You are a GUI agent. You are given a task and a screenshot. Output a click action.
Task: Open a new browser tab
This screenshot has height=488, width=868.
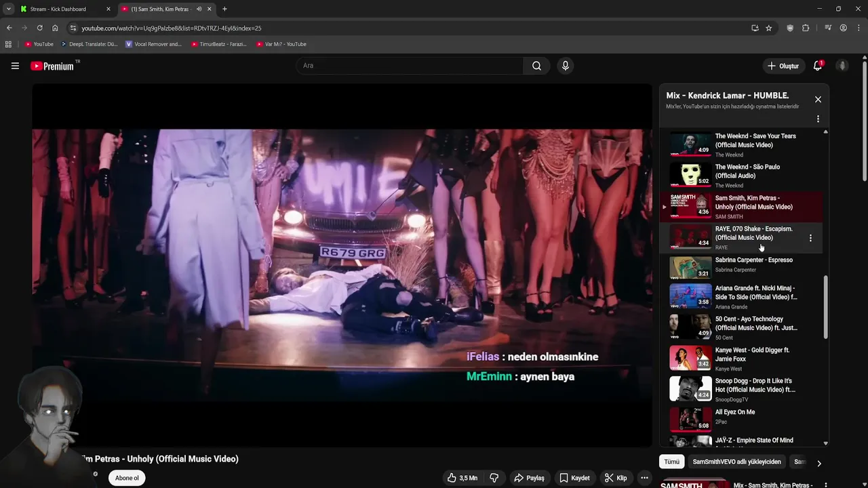point(224,9)
